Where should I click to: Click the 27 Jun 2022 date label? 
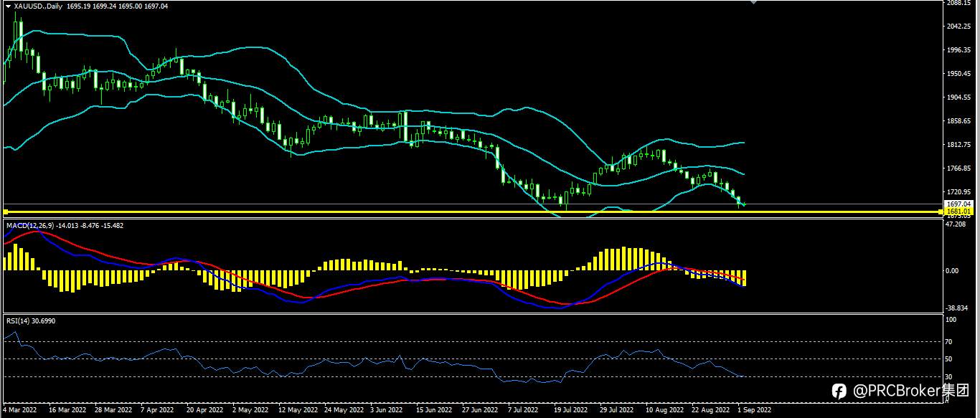[x=480, y=410]
